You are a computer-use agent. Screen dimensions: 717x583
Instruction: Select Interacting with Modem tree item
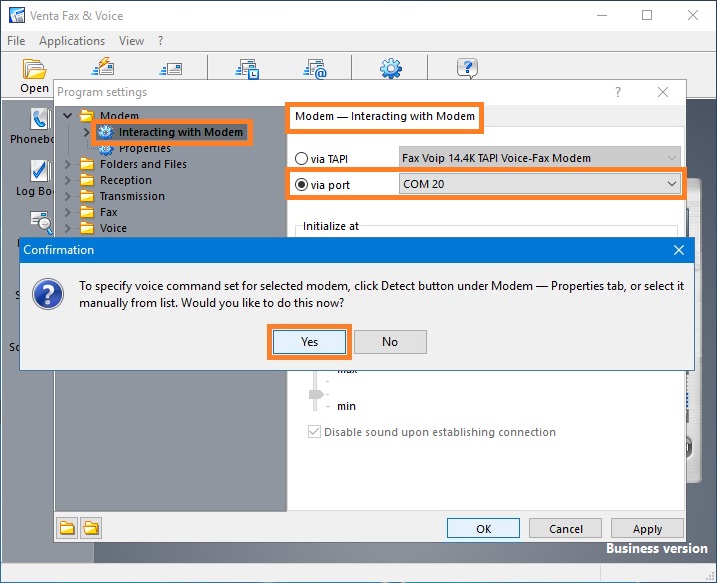coord(181,132)
